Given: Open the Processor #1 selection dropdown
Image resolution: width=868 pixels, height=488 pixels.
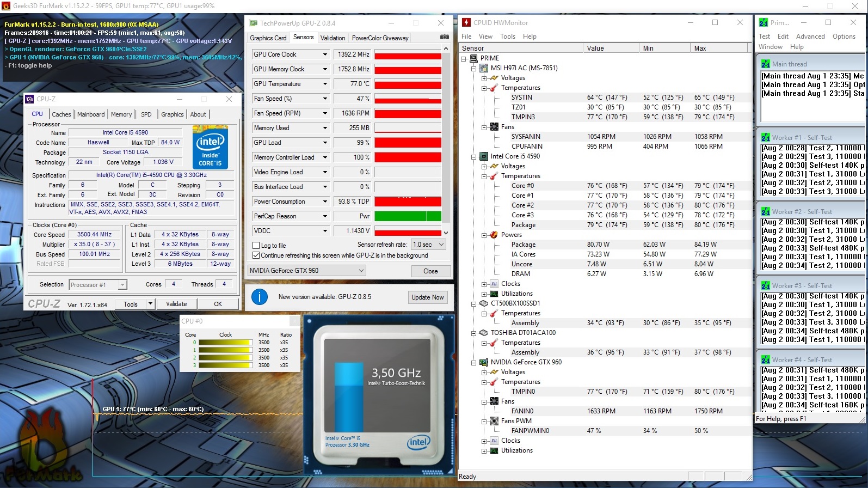Looking at the screenshot, I should coord(98,285).
